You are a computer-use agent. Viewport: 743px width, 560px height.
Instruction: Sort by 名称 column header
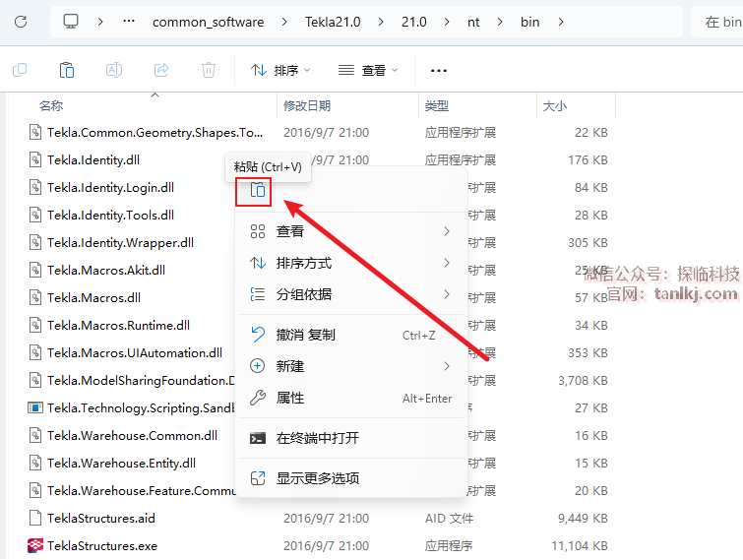tap(51, 105)
